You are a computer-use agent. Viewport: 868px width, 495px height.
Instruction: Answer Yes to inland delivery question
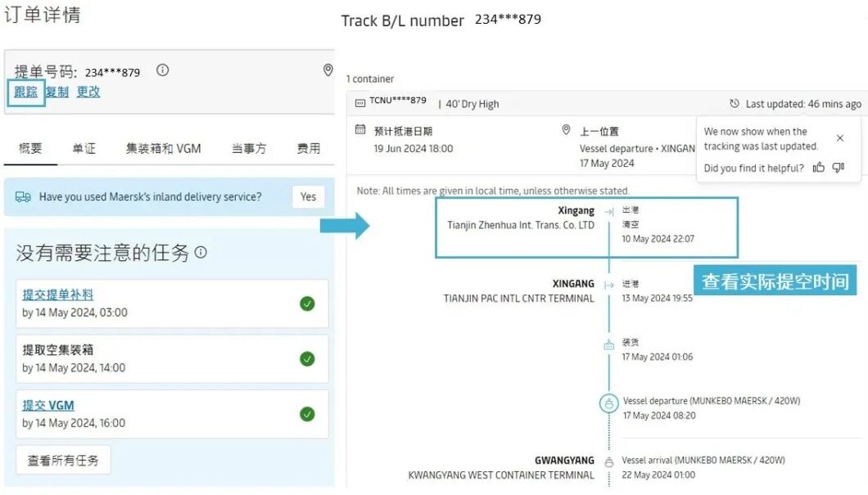point(309,196)
